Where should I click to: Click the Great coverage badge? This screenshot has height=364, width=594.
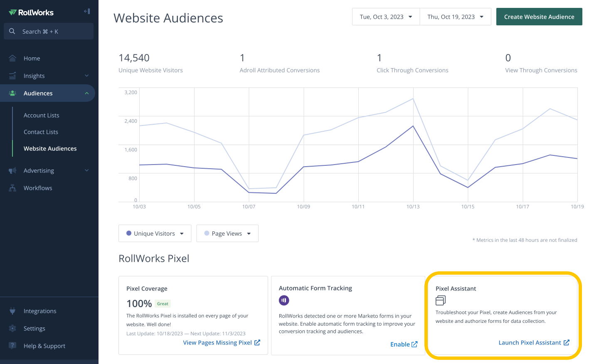[163, 304]
